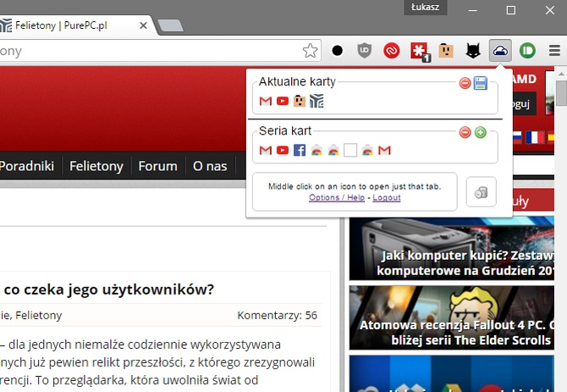This screenshot has height=392, width=567.
Task: Remove Aktualne karty using red minus icon
Action: click(465, 83)
